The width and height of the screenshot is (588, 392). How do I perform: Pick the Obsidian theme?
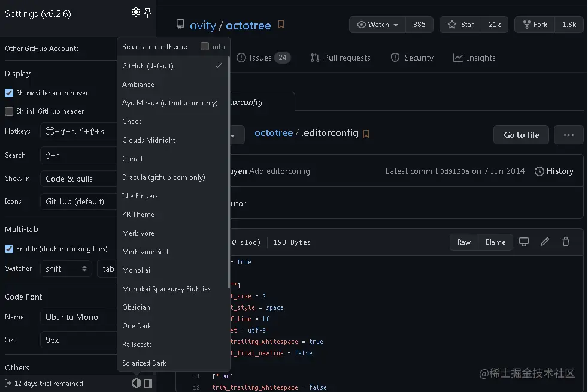pyautogui.click(x=172, y=307)
